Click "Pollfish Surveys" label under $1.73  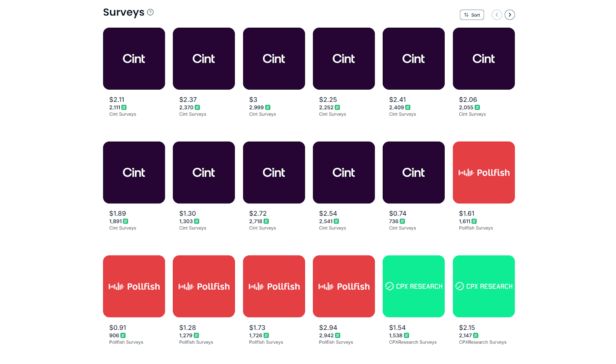coord(266,342)
